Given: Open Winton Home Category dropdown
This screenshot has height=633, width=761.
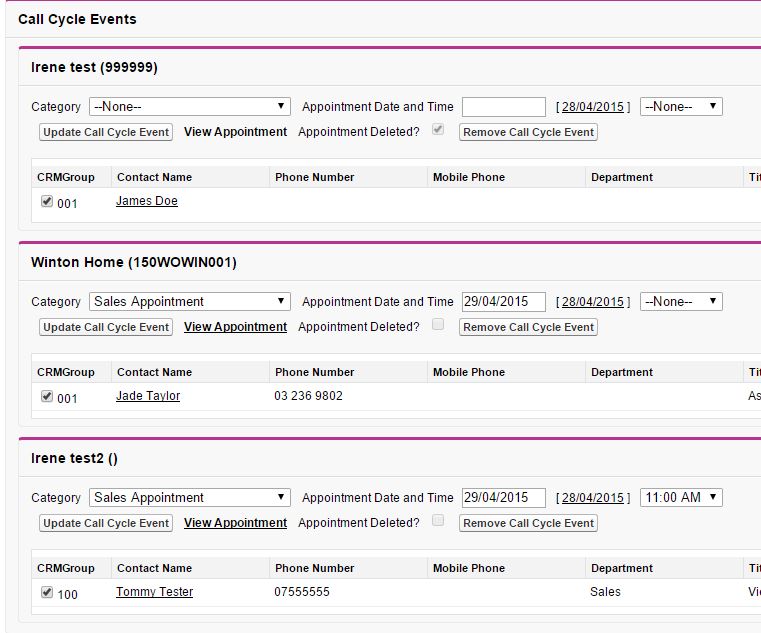Looking at the screenshot, I should tap(189, 302).
